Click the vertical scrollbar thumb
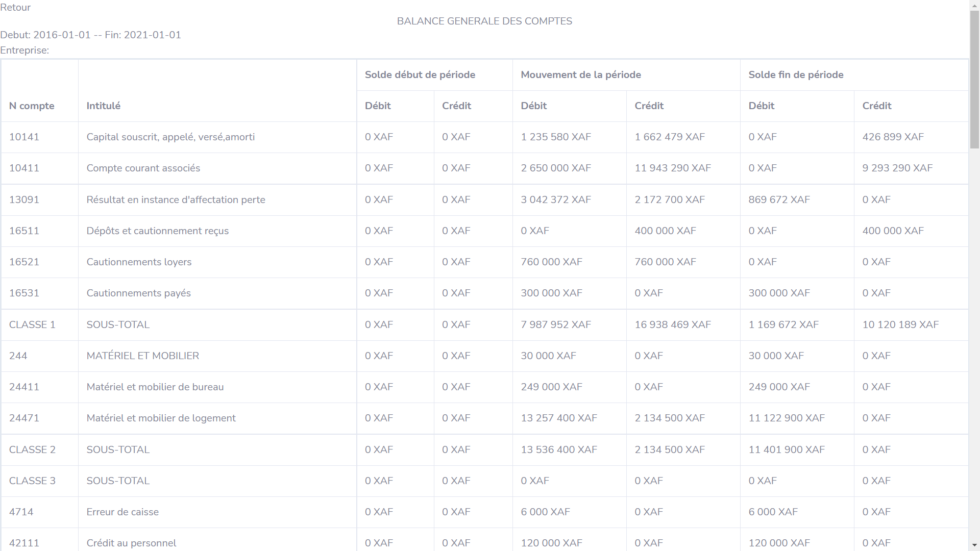The height and width of the screenshot is (551, 980). 974,79
